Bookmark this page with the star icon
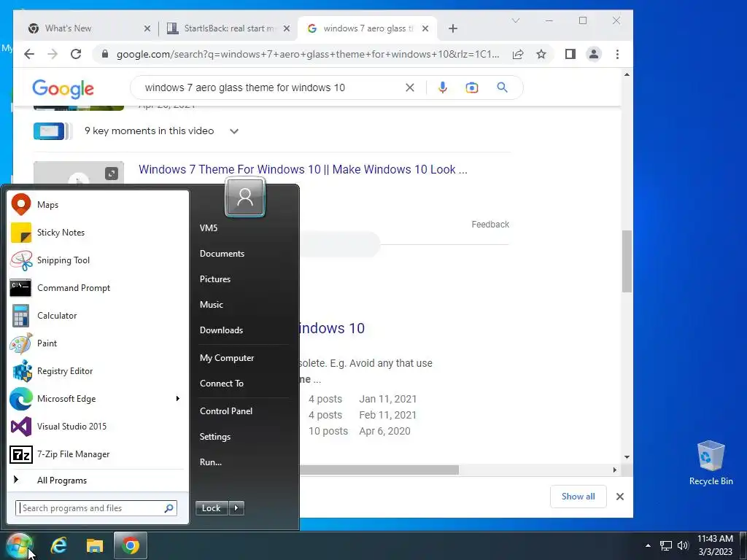The image size is (747, 560). 541,54
